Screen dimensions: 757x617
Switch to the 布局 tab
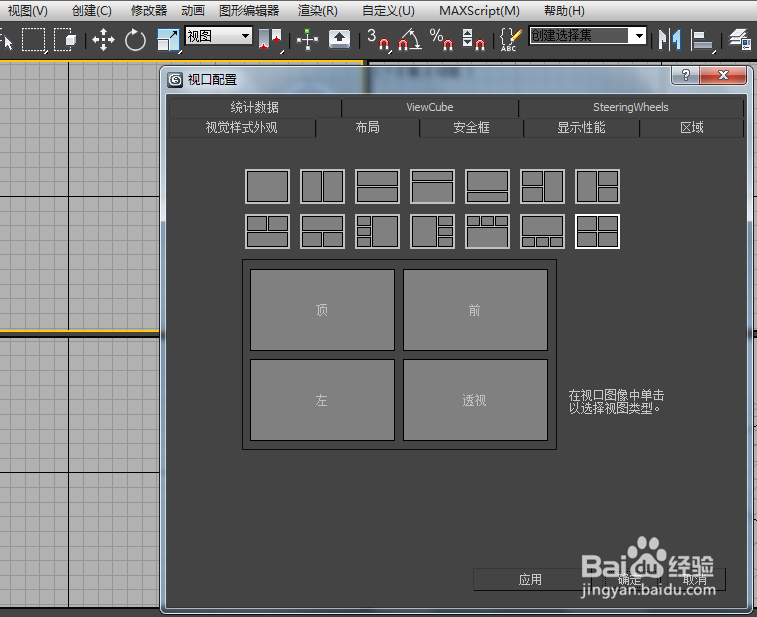coord(367,127)
